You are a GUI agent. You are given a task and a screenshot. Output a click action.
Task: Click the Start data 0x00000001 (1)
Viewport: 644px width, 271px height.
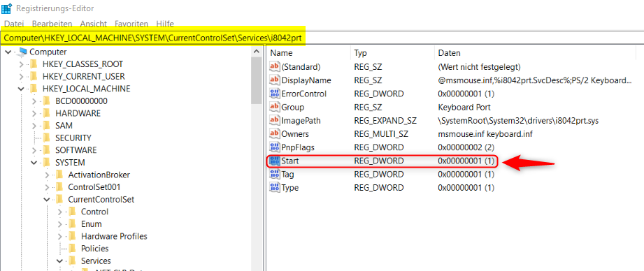466,161
